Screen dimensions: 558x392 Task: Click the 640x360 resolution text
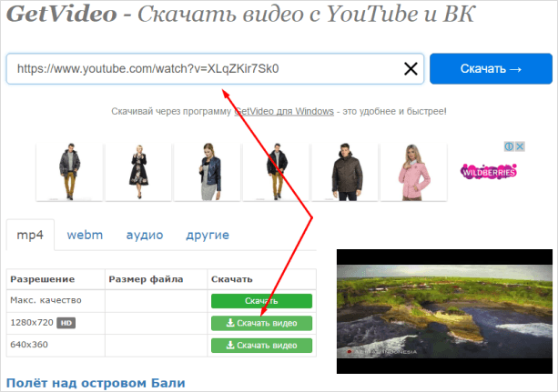(29, 345)
